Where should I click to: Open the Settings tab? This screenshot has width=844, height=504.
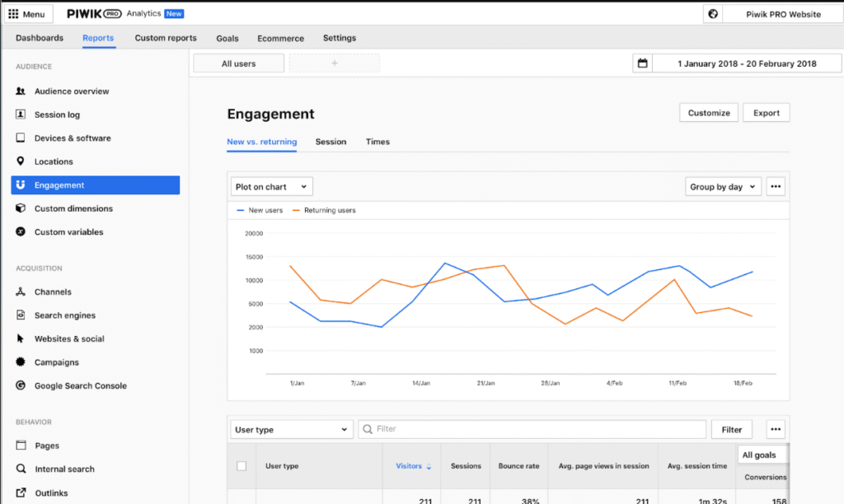[340, 38]
